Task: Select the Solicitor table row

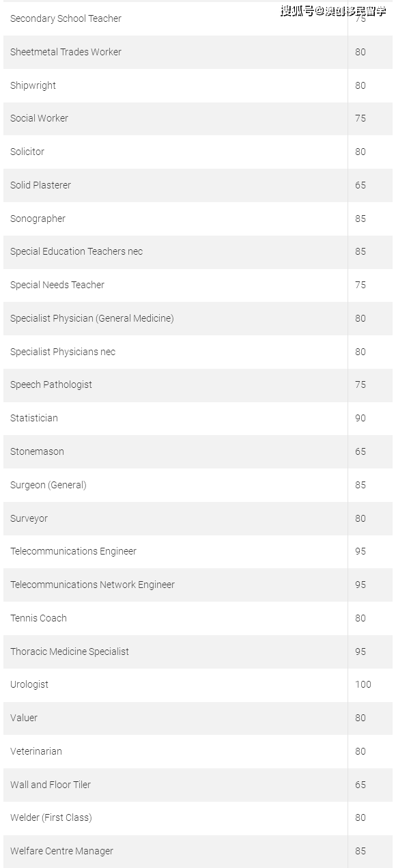Action: pyautogui.click(x=198, y=152)
